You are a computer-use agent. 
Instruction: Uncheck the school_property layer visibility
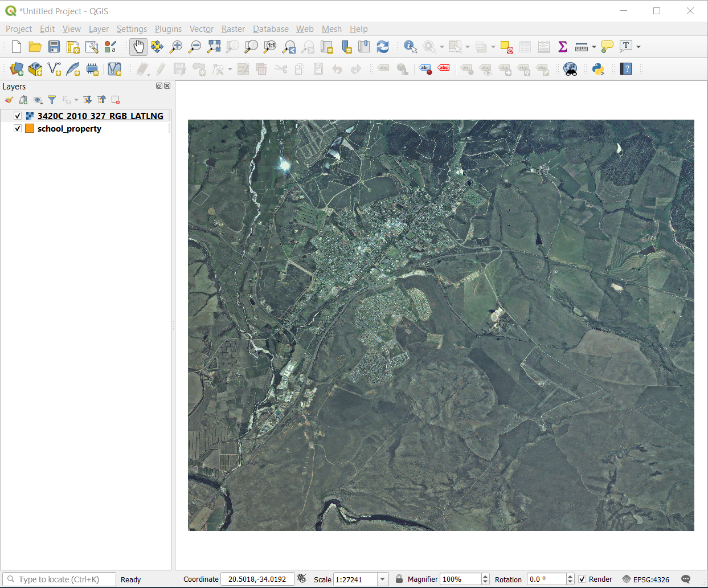(x=18, y=129)
